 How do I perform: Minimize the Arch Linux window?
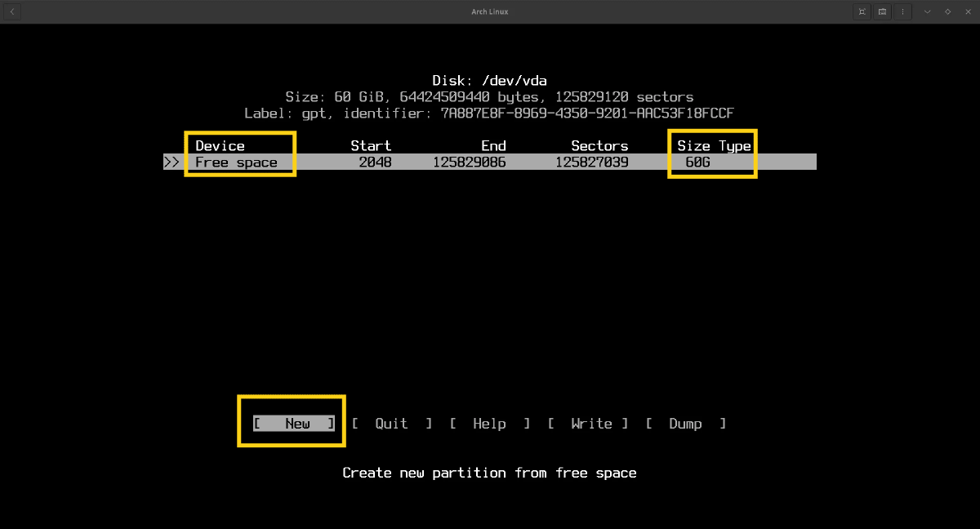point(928,11)
